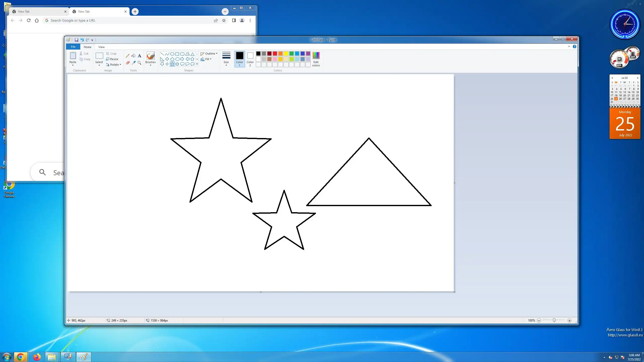Image resolution: width=644 pixels, height=362 pixels.
Task: Activate the Magnifier tool
Action: click(x=139, y=63)
